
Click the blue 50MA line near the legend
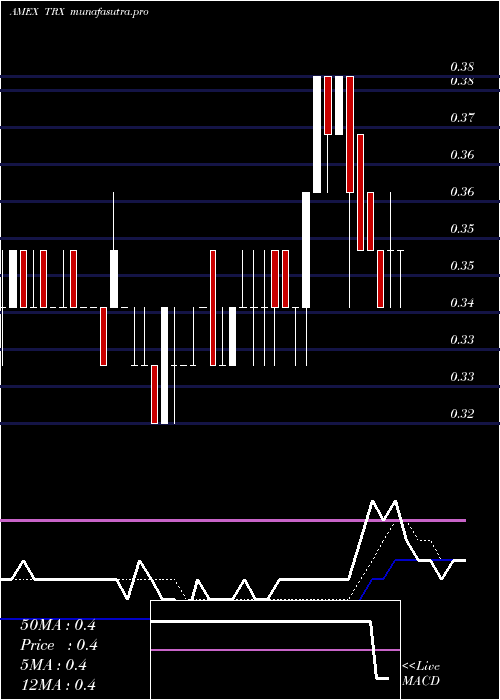pyautogui.click(x=75, y=619)
